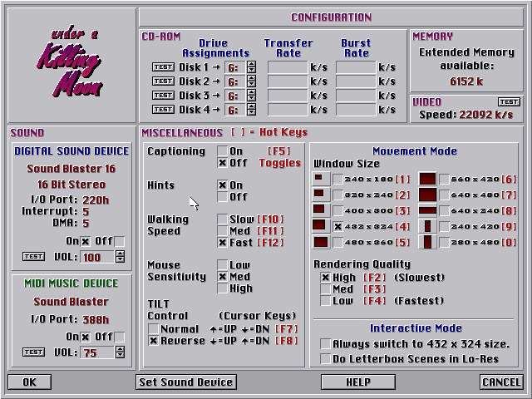Choose Slow walking speed
Image resolution: width=532 pixels, height=399 pixels.
[x=222, y=219]
